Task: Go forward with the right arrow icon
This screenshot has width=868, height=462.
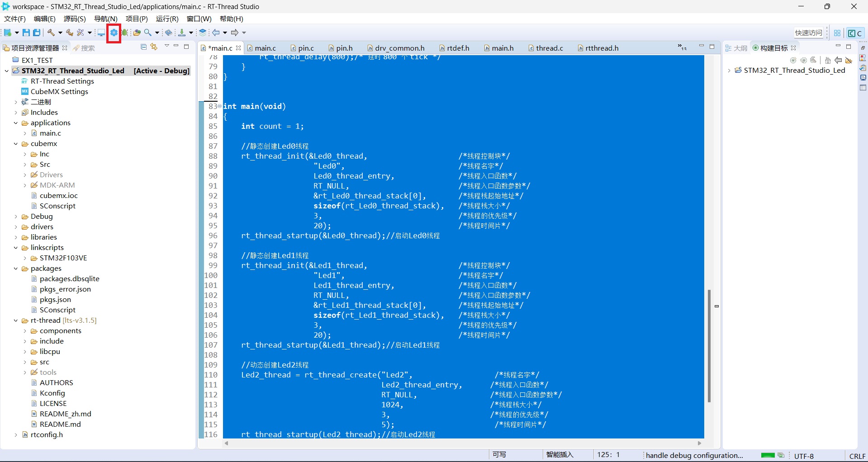Action: 234,33
